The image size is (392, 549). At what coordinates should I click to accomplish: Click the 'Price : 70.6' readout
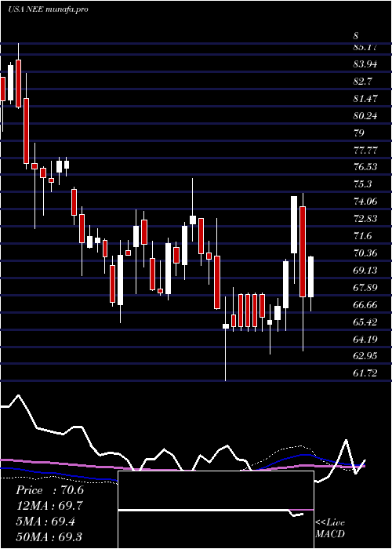(49, 490)
